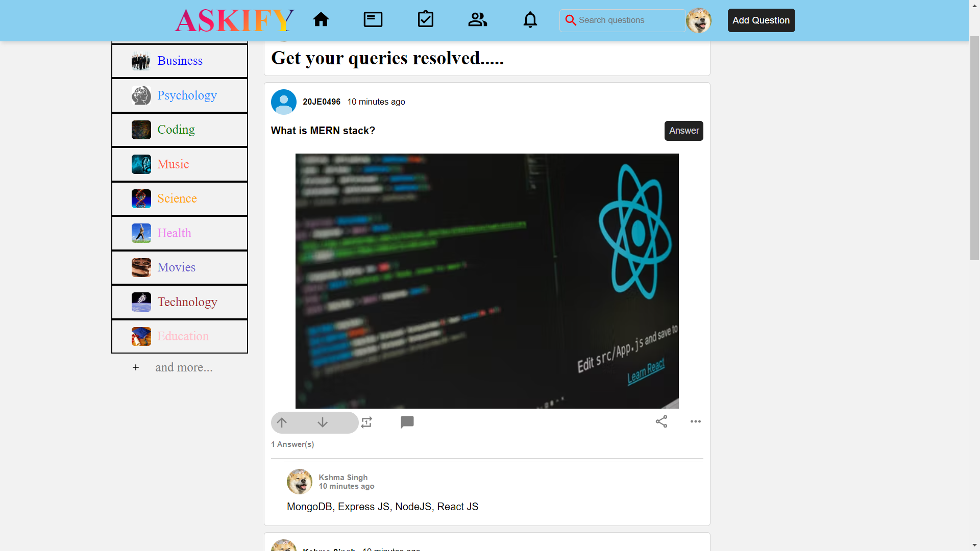Select the checklist/tasks icon in the navbar
980x551 pixels.
426,19
